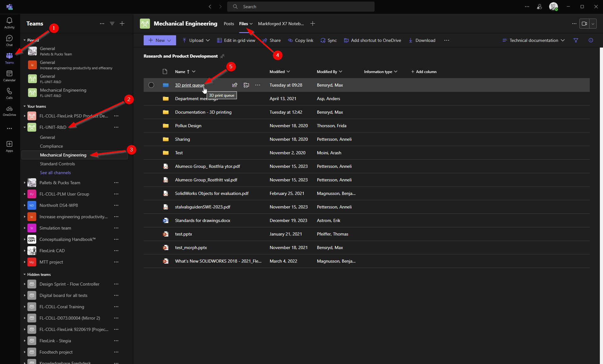Collapse the Your teams section
This screenshot has height=364, width=603.
point(25,106)
